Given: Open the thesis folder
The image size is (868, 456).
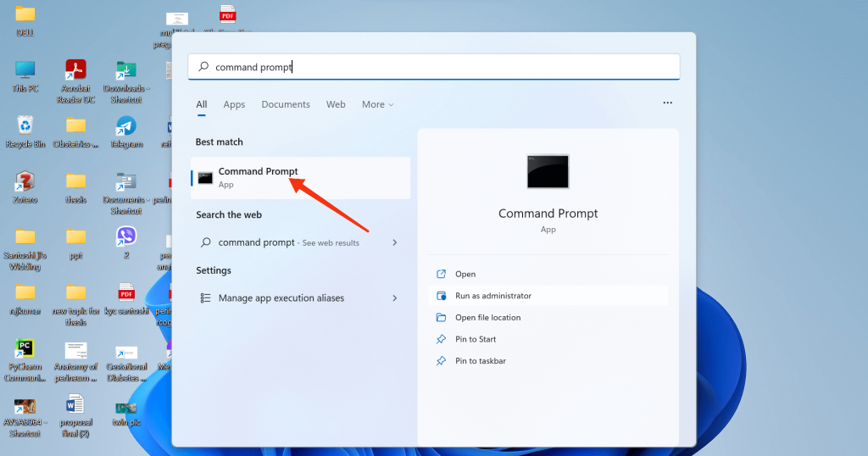Looking at the screenshot, I should click(x=75, y=188).
